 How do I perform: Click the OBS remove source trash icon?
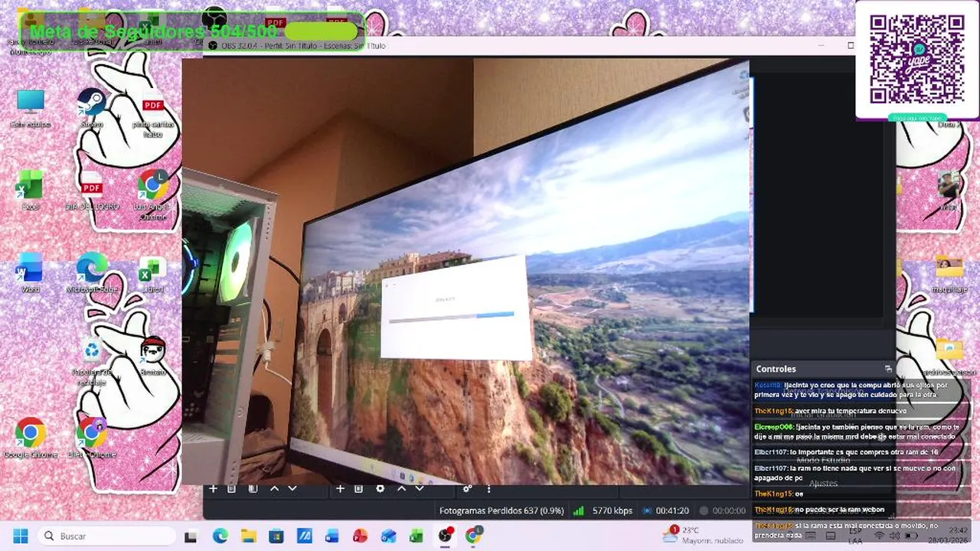pyautogui.click(x=360, y=489)
